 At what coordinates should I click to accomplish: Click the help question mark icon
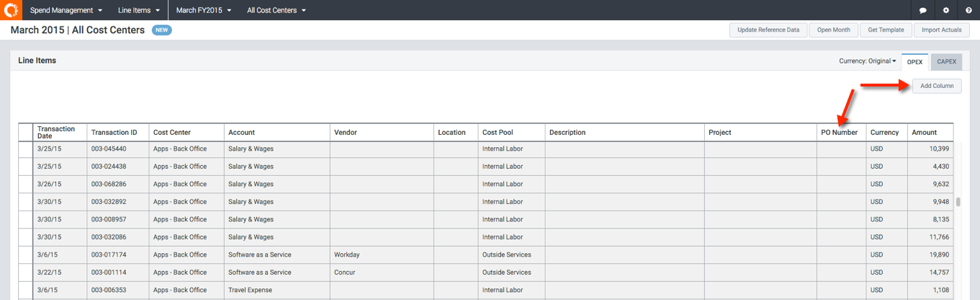[x=968, y=11]
